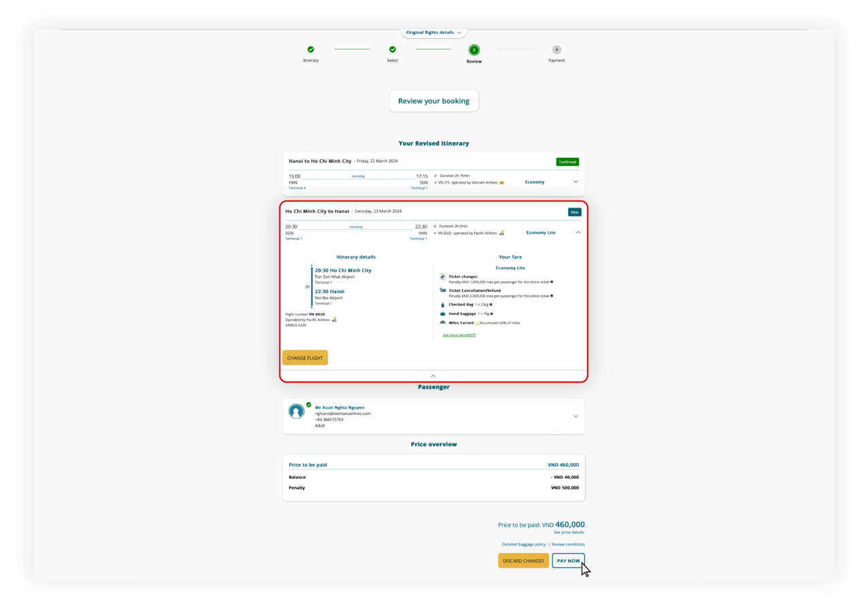Click the CHANGE FLIGHT button
868x604 pixels.
coord(305,357)
